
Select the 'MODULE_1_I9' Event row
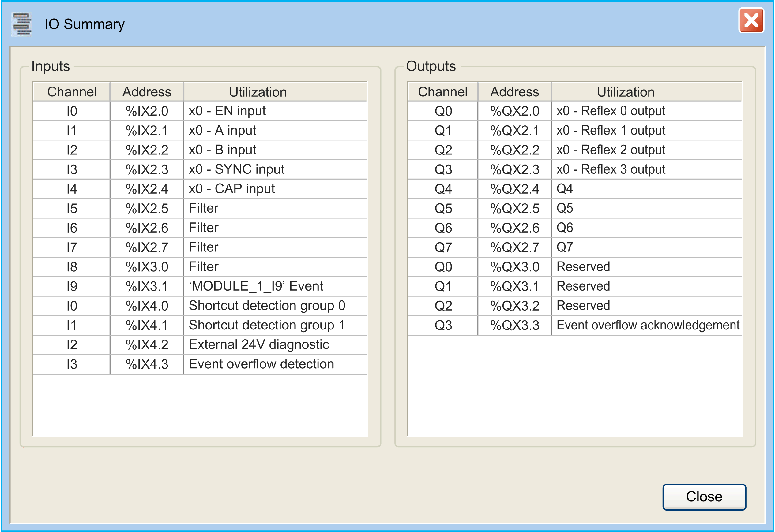click(256, 286)
